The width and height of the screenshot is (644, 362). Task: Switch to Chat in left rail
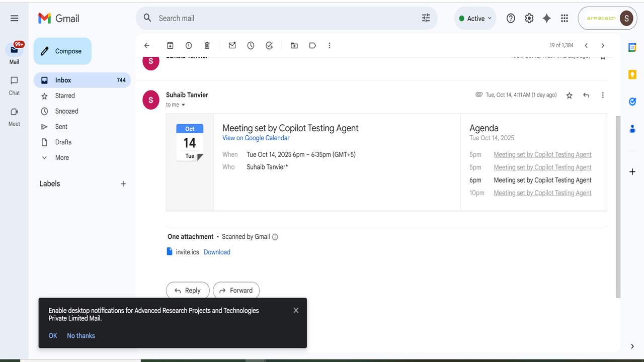(14, 85)
